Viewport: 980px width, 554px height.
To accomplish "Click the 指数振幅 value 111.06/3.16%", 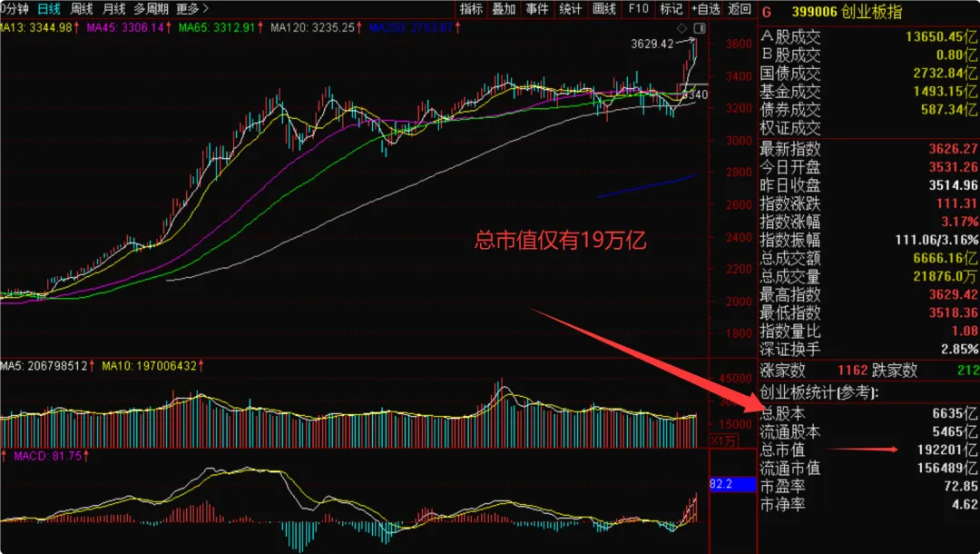I will 936,240.
